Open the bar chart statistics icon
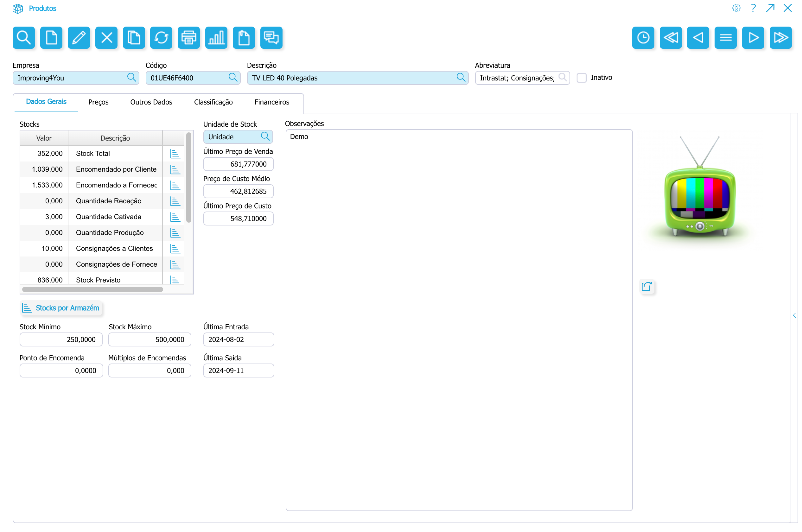This screenshot has width=802, height=532. click(x=216, y=38)
